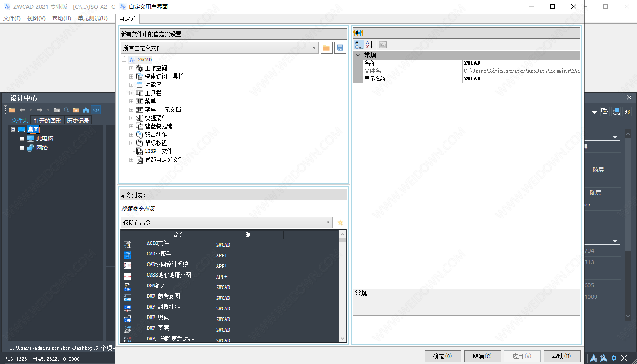Open search magnifier in Design Center
637x364 pixels.
[x=67, y=110]
